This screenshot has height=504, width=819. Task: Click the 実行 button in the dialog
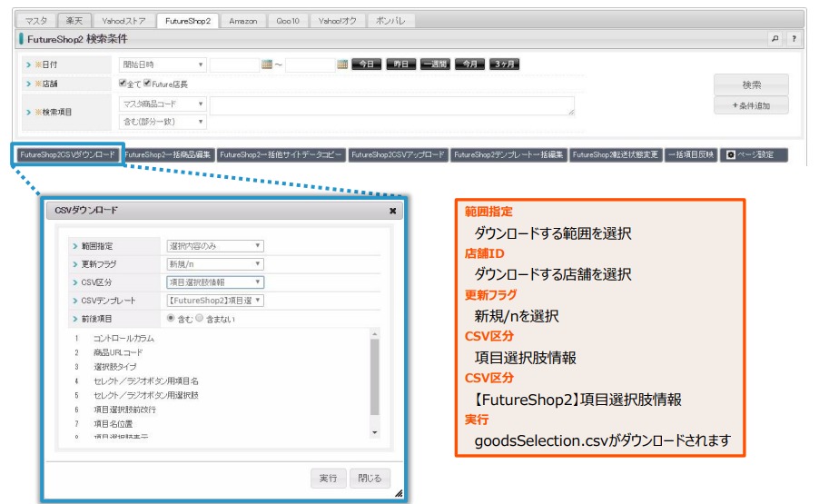click(328, 479)
